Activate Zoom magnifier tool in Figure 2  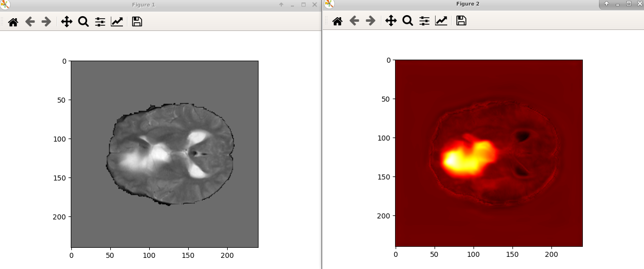[x=407, y=21]
